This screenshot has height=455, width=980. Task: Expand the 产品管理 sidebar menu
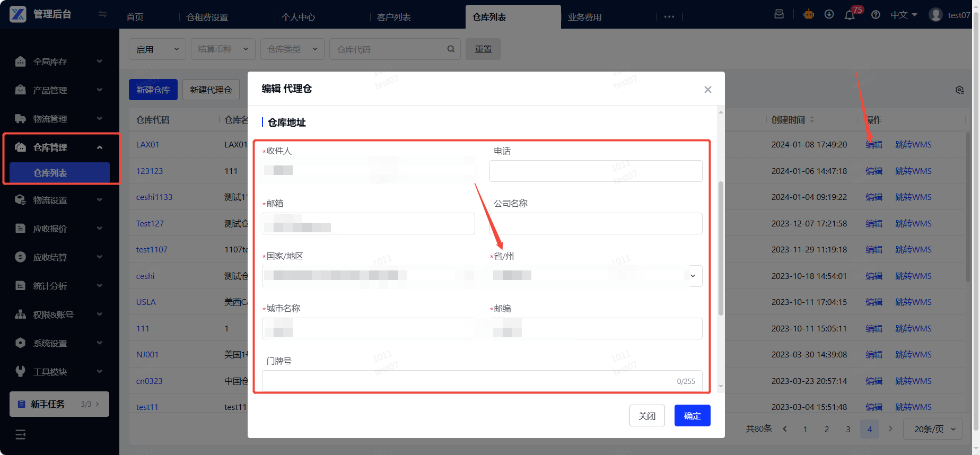(x=59, y=90)
